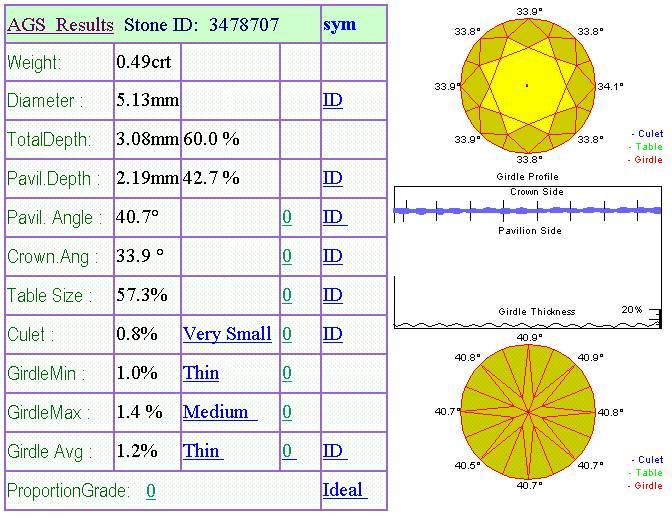This screenshot has height=518, width=672.
Task: Click the 0 grade link for Crown.Ang
Action: [287, 256]
